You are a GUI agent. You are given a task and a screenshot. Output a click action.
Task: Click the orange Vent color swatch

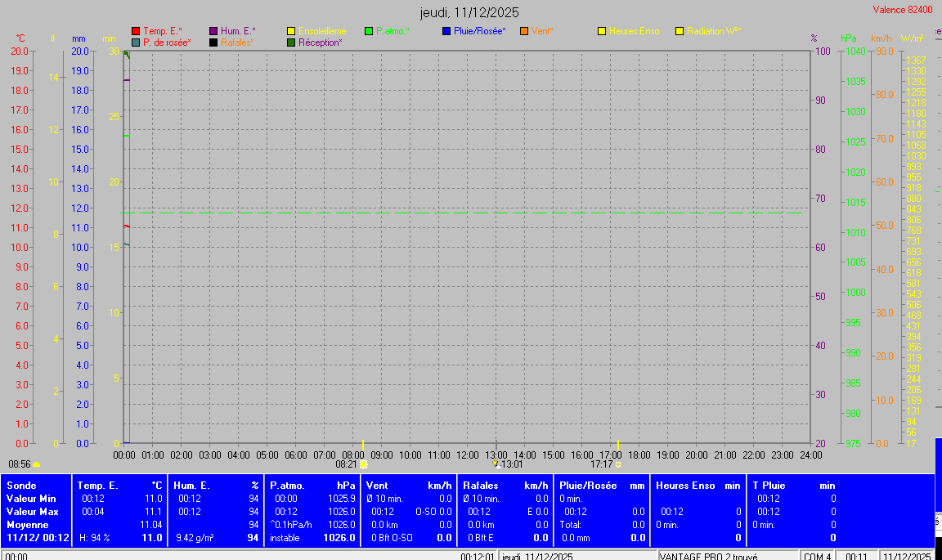[524, 31]
